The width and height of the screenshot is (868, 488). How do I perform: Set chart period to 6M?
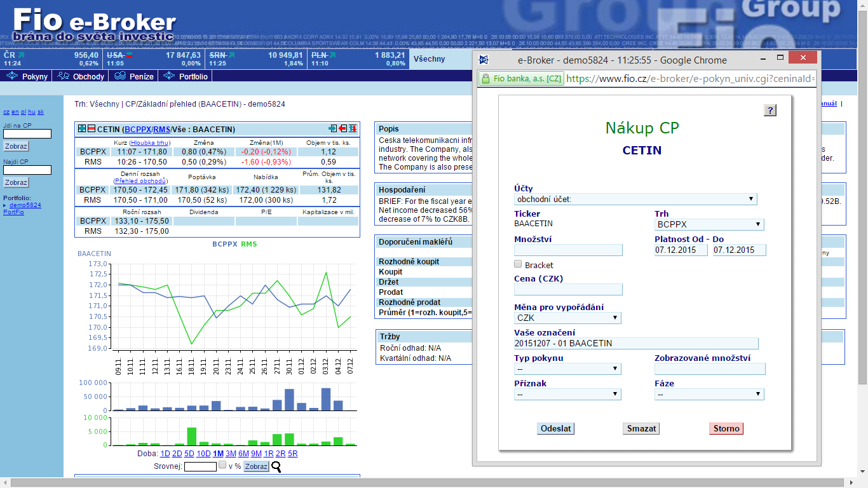[243, 454]
